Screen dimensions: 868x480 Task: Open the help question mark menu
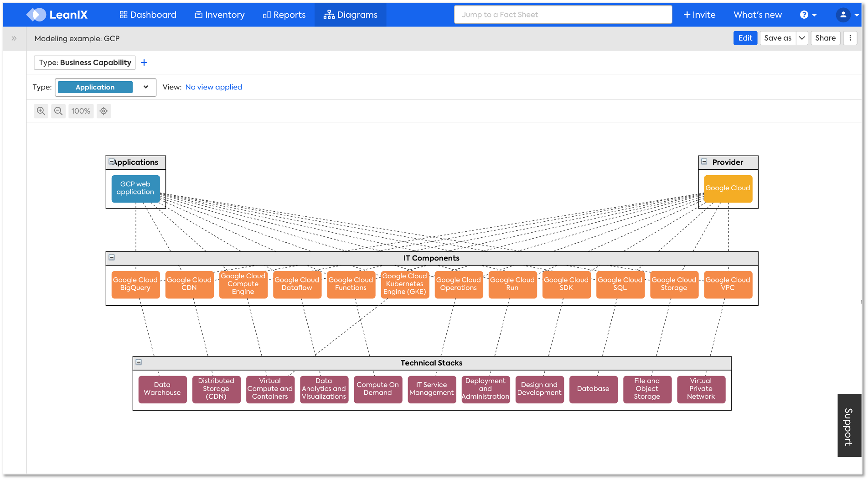point(808,15)
